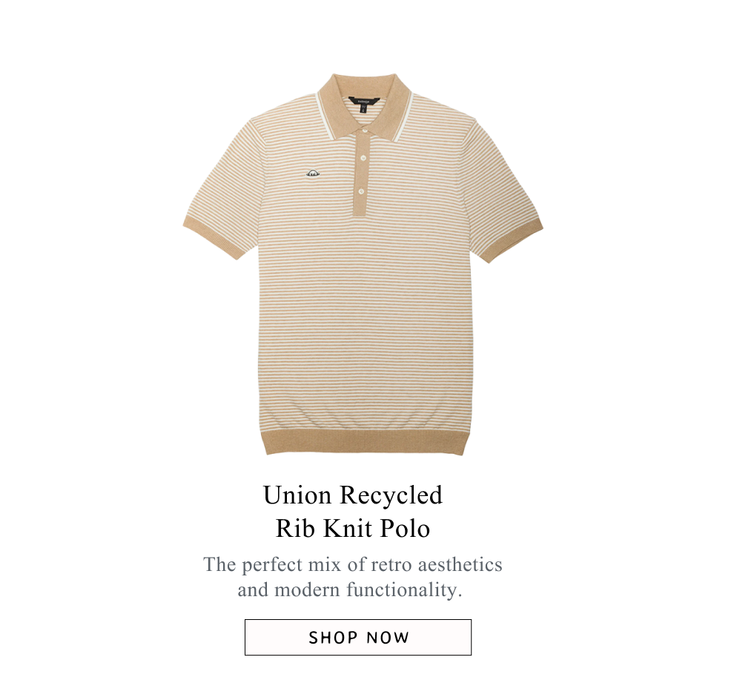Click the black neck label inside the collar
The height and width of the screenshot is (700, 737).
pos(363,100)
